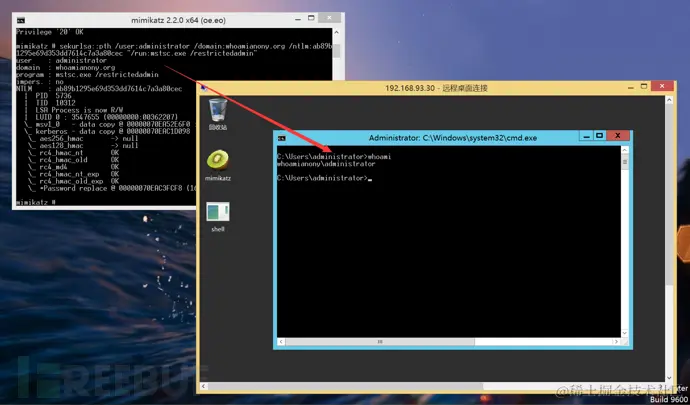
Task: Minimize the 192.168.93.30 remote desktop window
Action: 631,87
